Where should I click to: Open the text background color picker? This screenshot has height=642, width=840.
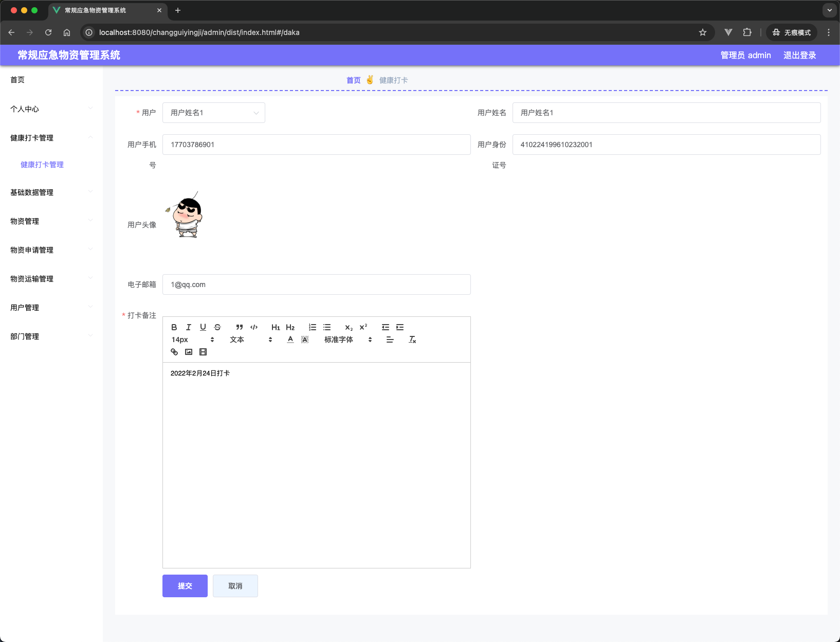pyautogui.click(x=305, y=340)
